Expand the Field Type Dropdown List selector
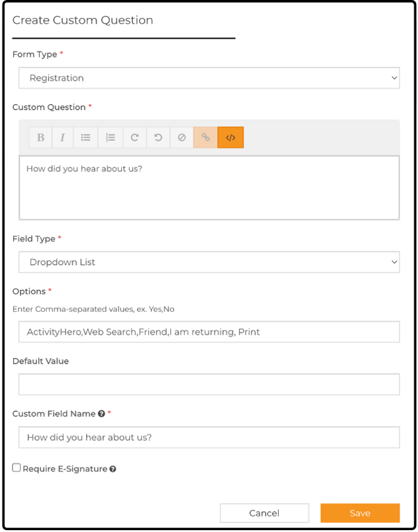The height and width of the screenshot is (532, 418). 209,262
